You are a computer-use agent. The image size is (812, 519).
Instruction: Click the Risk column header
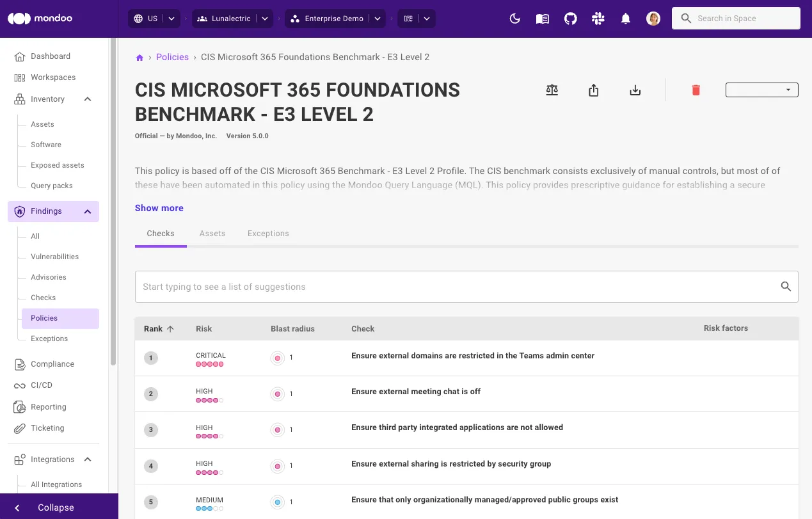pyautogui.click(x=204, y=329)
